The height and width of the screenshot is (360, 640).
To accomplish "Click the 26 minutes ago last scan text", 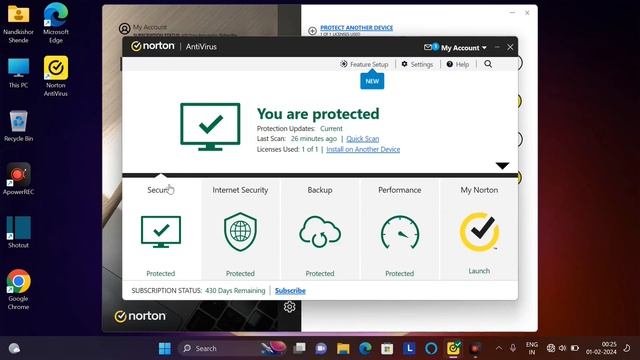I will point(313,139).
